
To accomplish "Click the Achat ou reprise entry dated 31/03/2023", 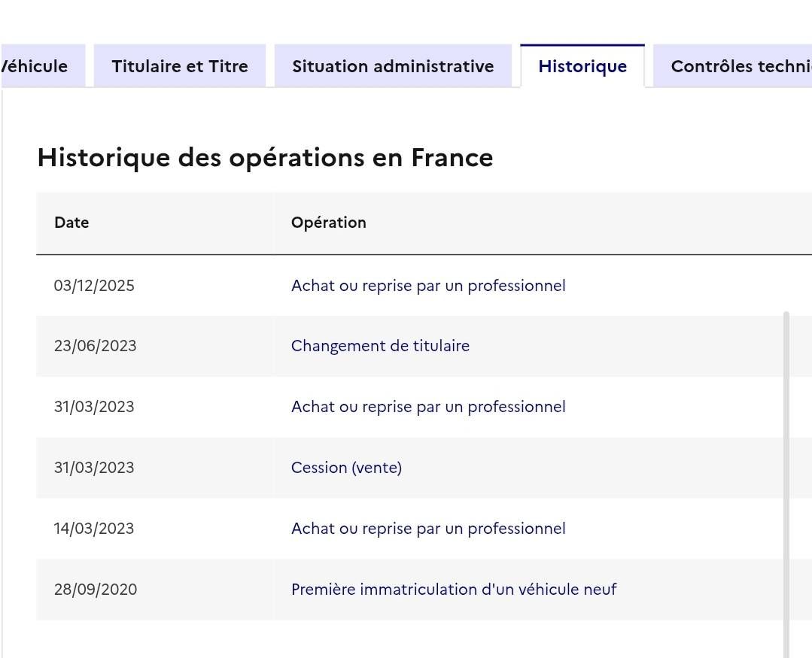I will tap(428, 407).
